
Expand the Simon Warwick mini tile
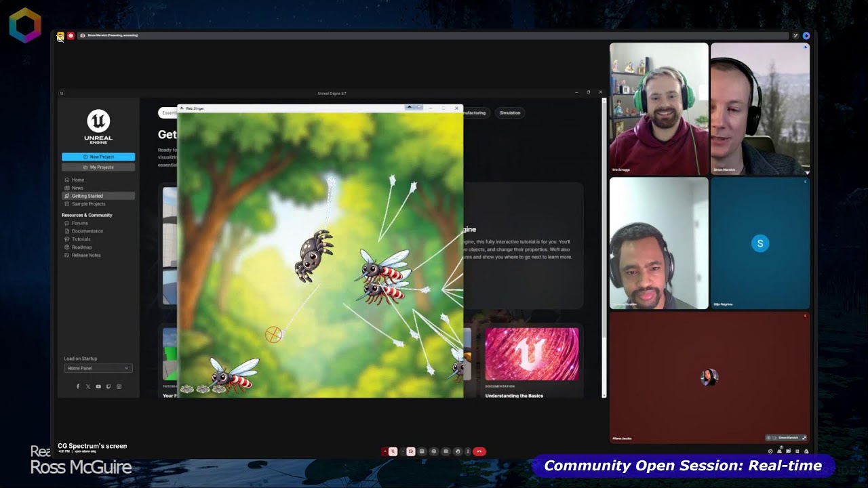click(804, 438)
